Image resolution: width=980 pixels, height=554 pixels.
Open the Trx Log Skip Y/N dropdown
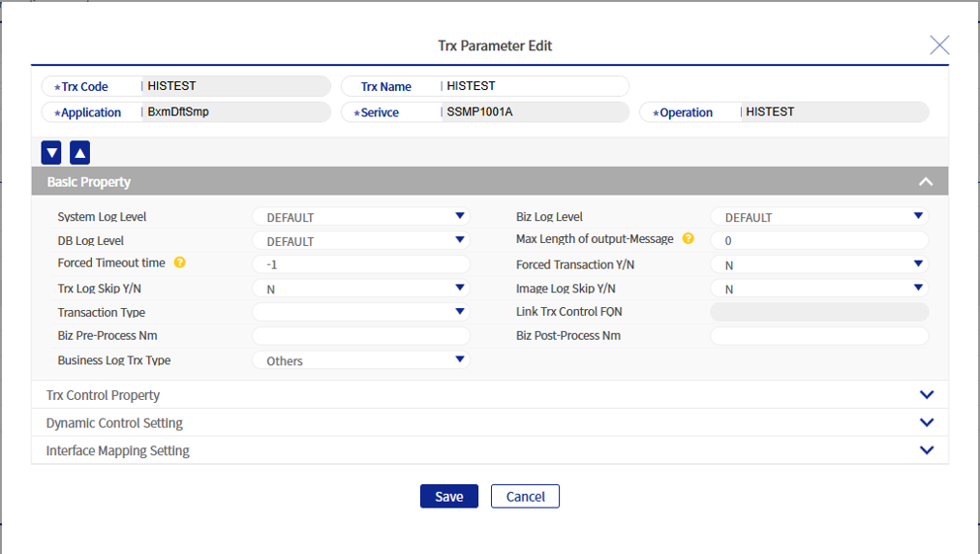[x=361, y=289]
